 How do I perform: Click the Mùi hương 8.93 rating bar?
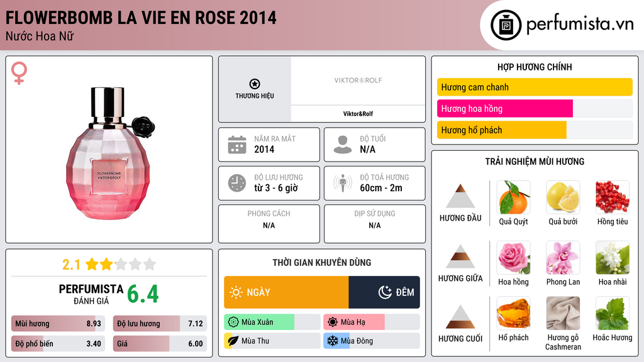tap(58, 324)
